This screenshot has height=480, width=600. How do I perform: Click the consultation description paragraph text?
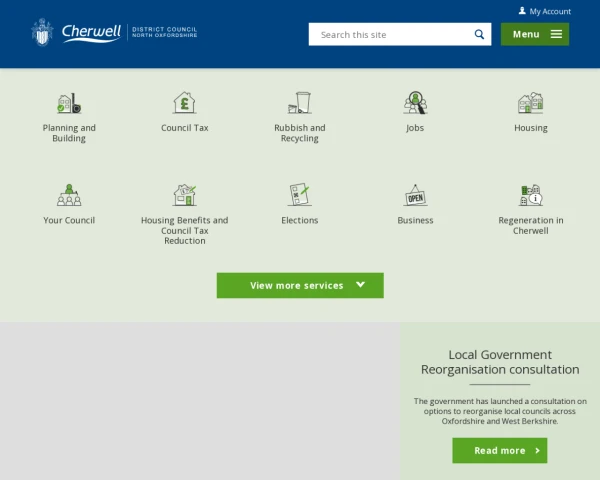[500, 411]
